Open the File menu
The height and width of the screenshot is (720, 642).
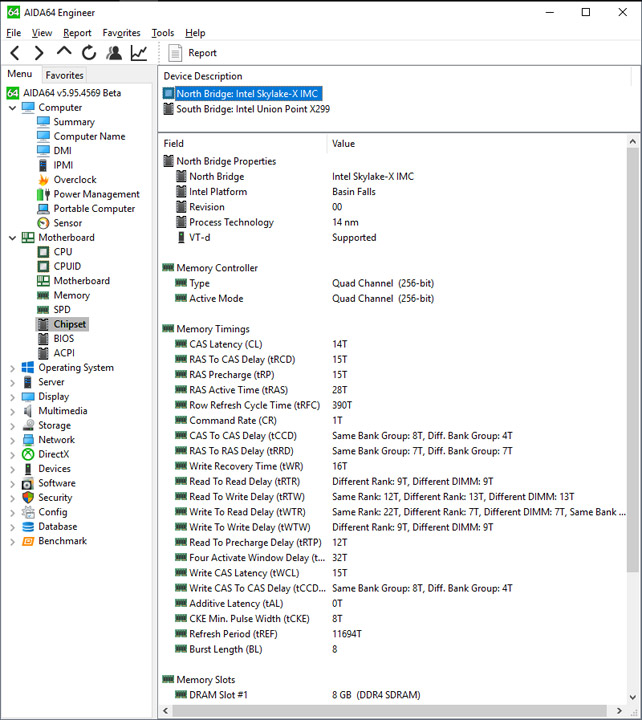[x=13, y=33]
